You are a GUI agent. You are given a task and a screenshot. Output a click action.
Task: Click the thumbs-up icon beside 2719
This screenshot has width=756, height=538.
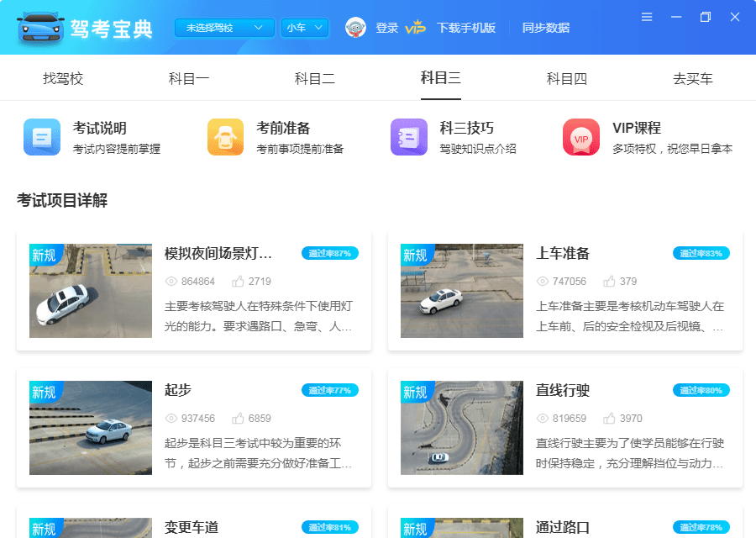click(x=238, y=281)
